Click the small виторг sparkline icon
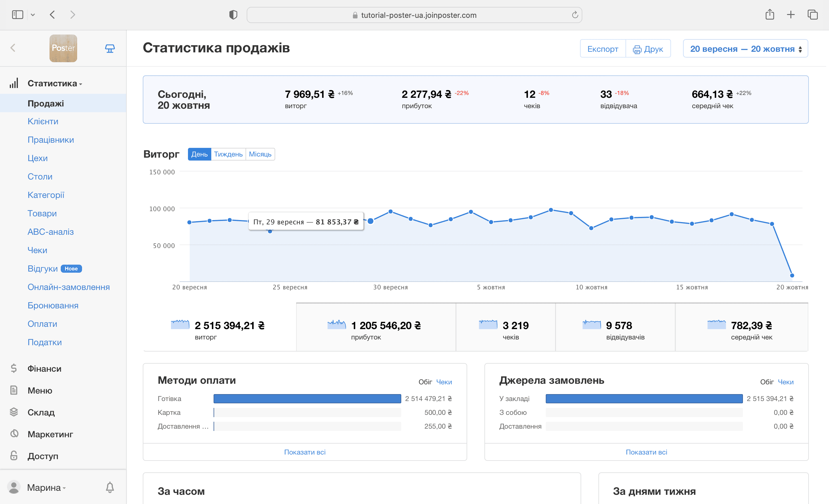829x504 pixels. 180,324
